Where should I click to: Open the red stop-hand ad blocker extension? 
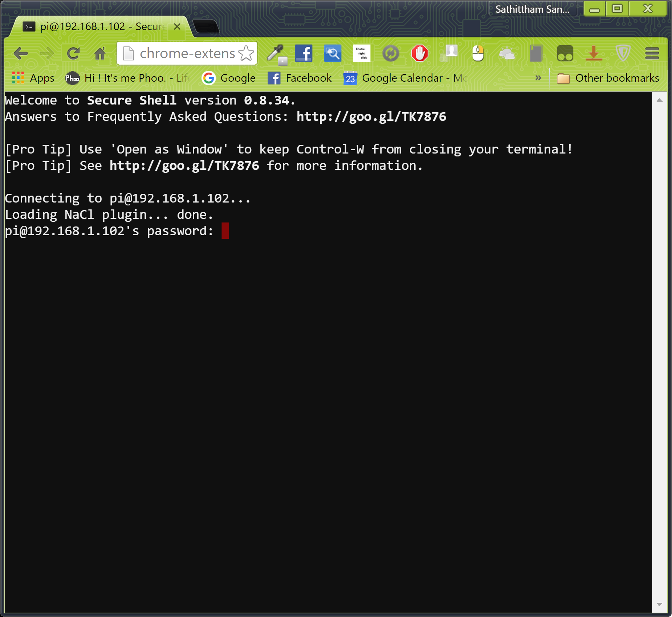tap(420, 53)
